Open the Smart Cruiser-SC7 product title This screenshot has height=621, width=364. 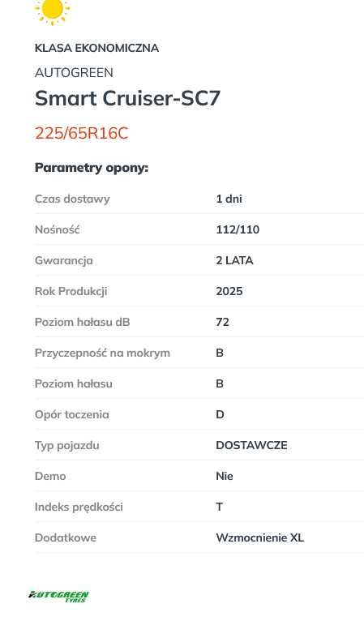pyautogui.click(x=127, y=98)
